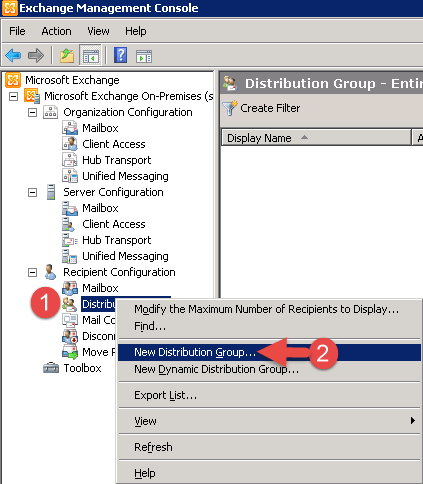Select the Toolbox briefcase icon
Image resolution: width=423 pixels, height=484 pixels.
tap(51, 368)
